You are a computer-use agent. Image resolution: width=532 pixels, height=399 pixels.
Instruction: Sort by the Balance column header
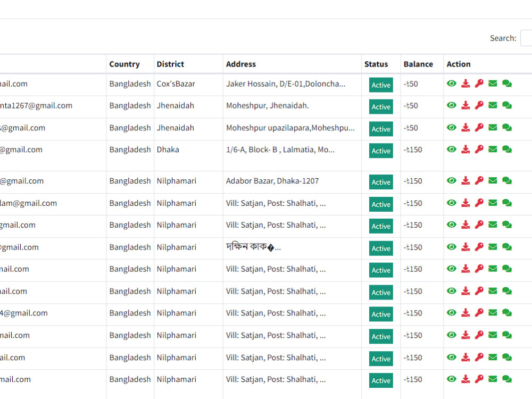point(422,64)
